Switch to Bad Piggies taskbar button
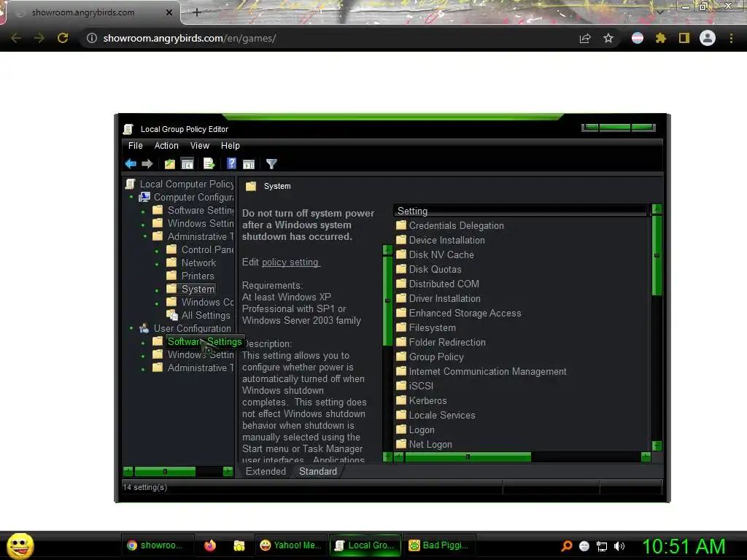The image size is (747, 560). [439, 545]
